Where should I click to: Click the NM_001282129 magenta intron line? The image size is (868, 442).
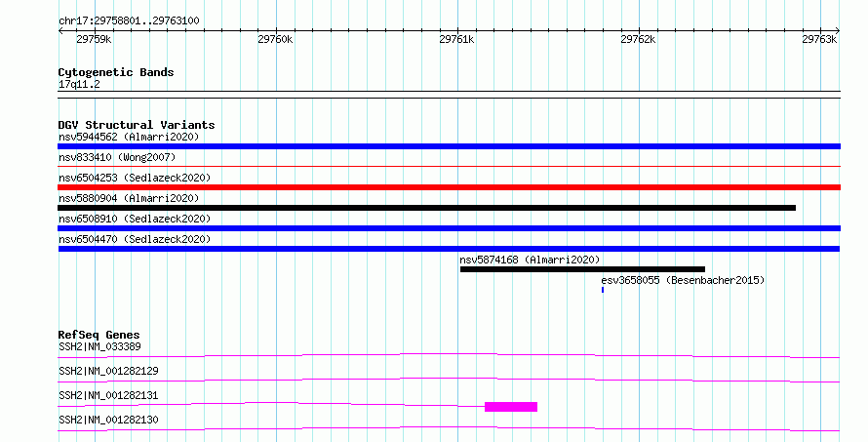point(449,380)
